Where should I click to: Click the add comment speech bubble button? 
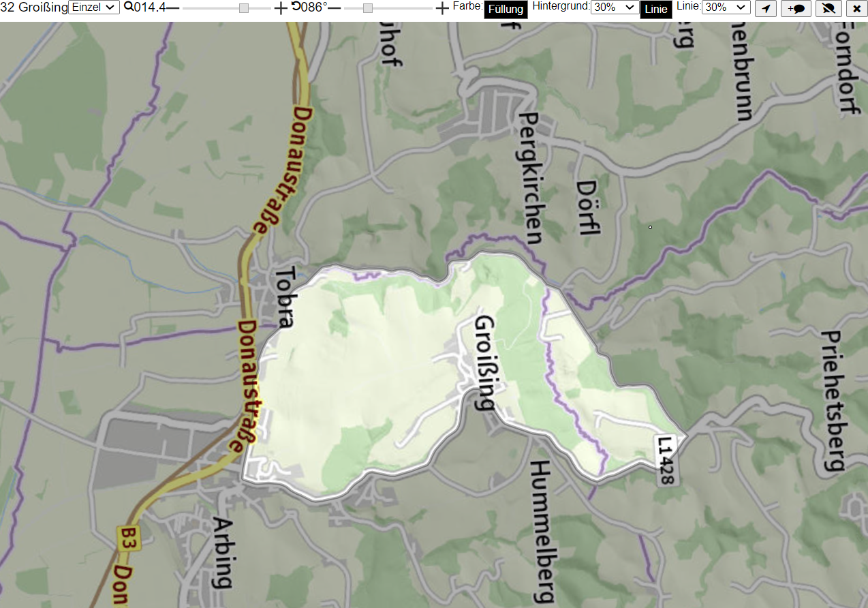point(796,8)
